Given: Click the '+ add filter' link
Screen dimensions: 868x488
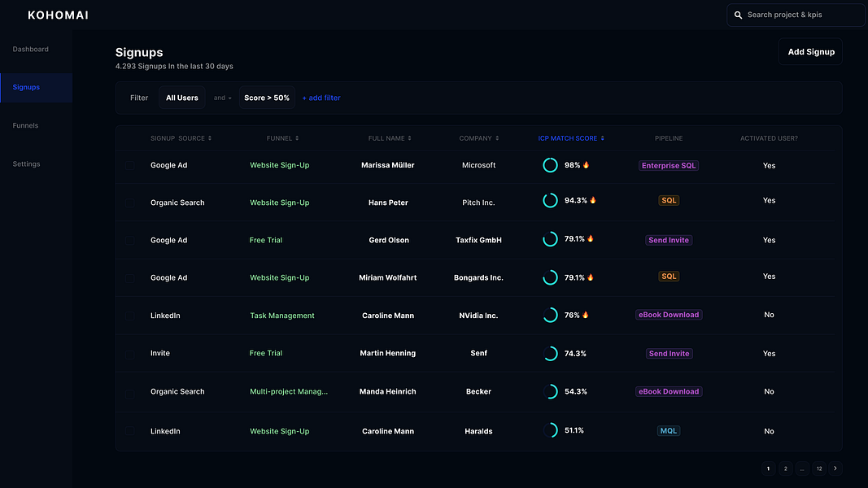Looking at the screenshot, I should pos(321,98).
